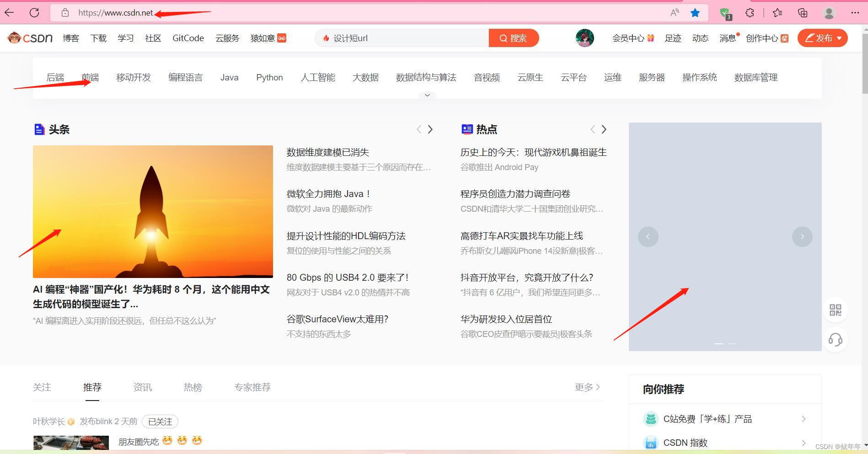Screen dimensions: 868x454
Task: Click the browser address bar URL
Action: point(116,13)
